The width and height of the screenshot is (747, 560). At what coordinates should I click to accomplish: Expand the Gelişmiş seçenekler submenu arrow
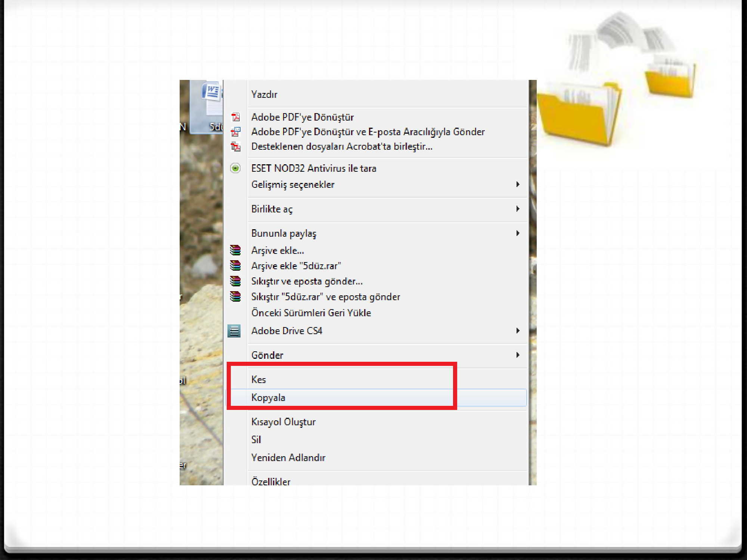pyautogui.click(x=518, y=184)
